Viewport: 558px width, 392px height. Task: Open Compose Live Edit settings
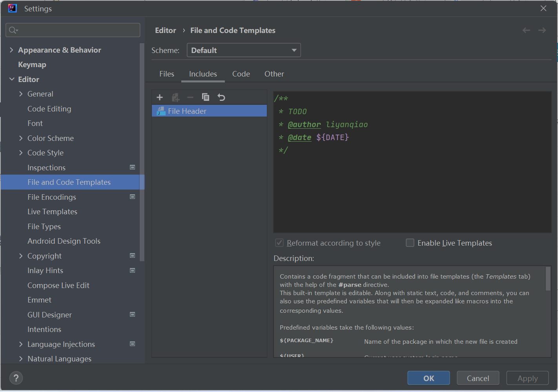58,285
